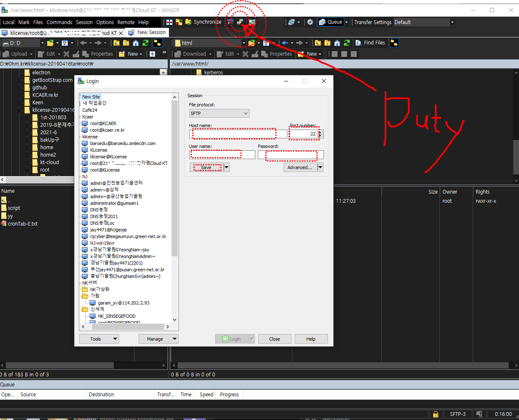Open the local drive D: combo box

point(23,43)
